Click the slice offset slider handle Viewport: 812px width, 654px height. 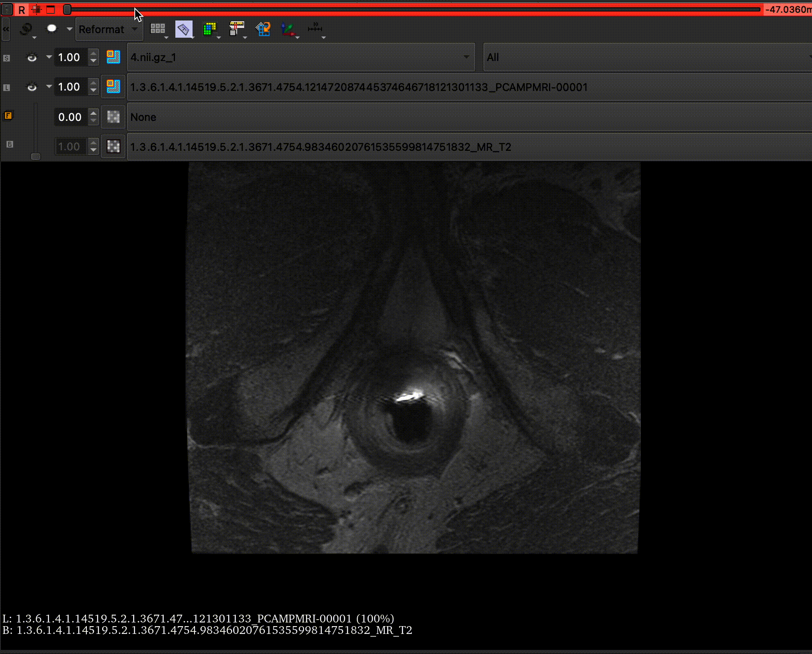point(67,9)
